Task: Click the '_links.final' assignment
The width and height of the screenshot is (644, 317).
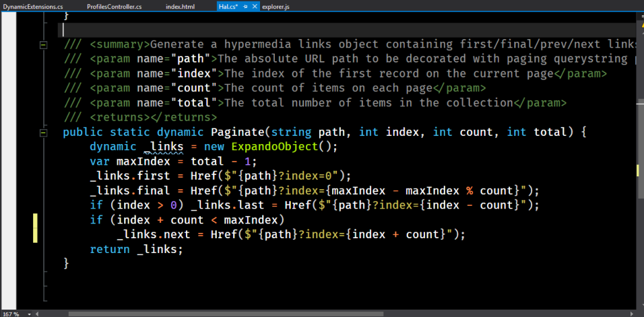Action: 314,190
